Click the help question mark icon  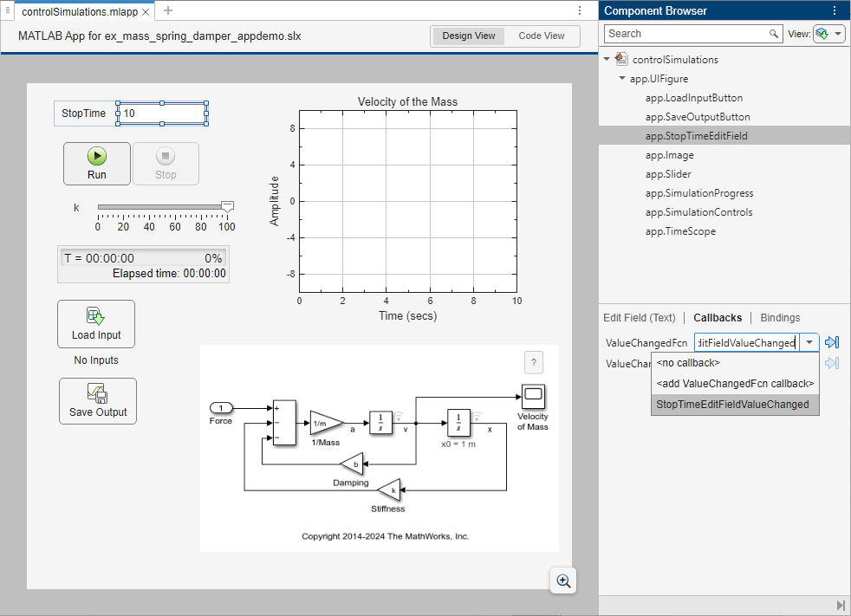(x=535, y=362)
